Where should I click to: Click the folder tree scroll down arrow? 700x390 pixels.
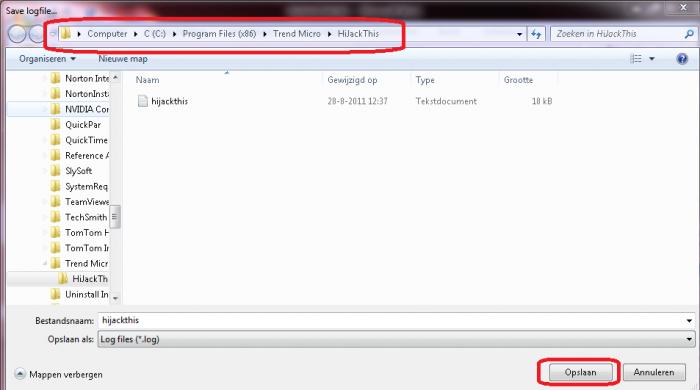[115, 298]
